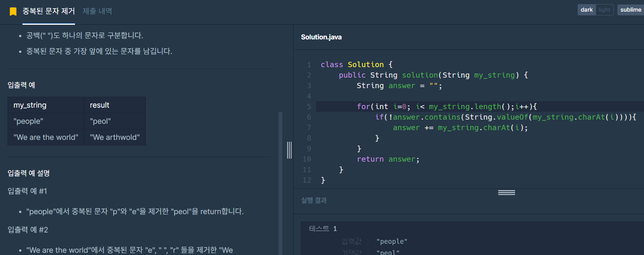Click the 입력값 "people" value
Viewport: 644px width, 255px height.
(392, 241)
